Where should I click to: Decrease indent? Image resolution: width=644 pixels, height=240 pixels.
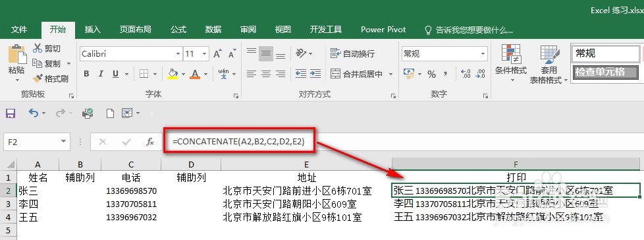(x=301, y=74)
